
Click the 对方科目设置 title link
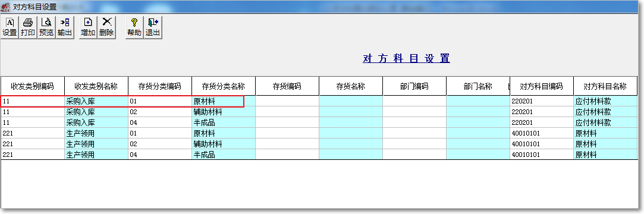point(406,58)
